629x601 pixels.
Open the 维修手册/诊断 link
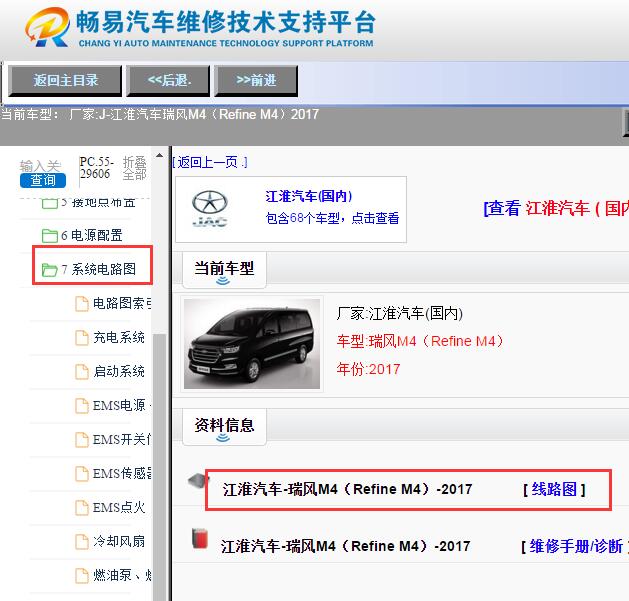coord(576,546)
